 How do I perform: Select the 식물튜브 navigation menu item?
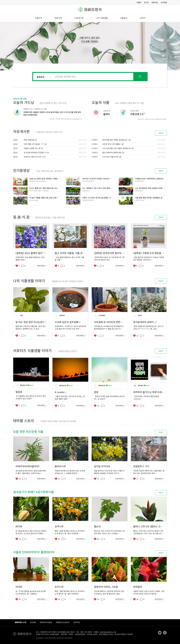click(x=123, y=18)
